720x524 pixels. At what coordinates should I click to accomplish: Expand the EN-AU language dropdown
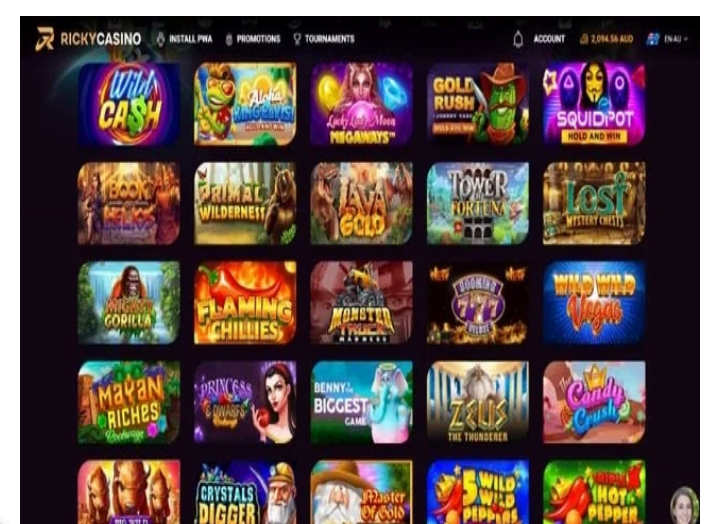(676, 39)
